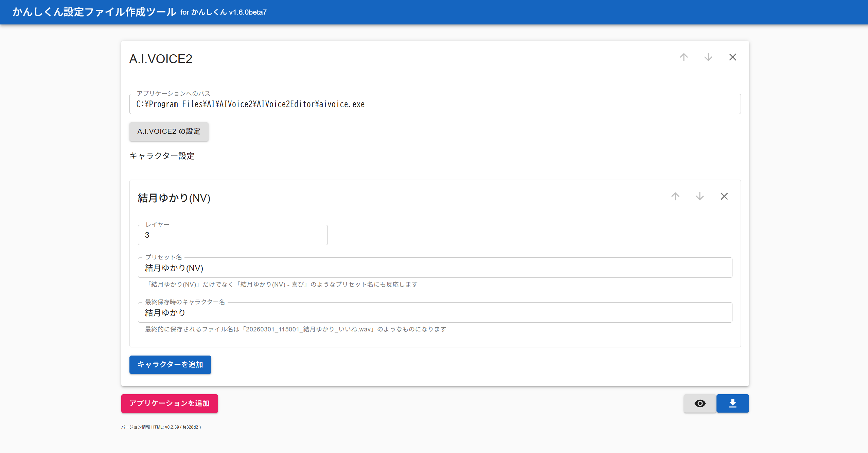Focus the アプリケーションへのパス field

click(x=435, y=104)
